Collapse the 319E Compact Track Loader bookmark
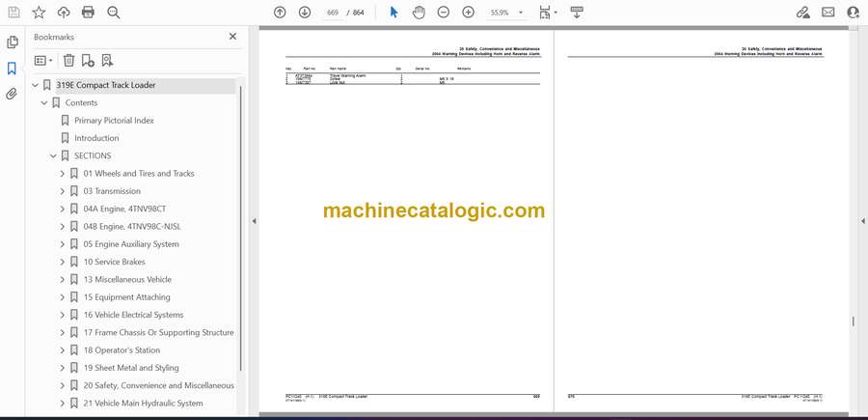Screen dimensions: 868x420 click(36, 85)
